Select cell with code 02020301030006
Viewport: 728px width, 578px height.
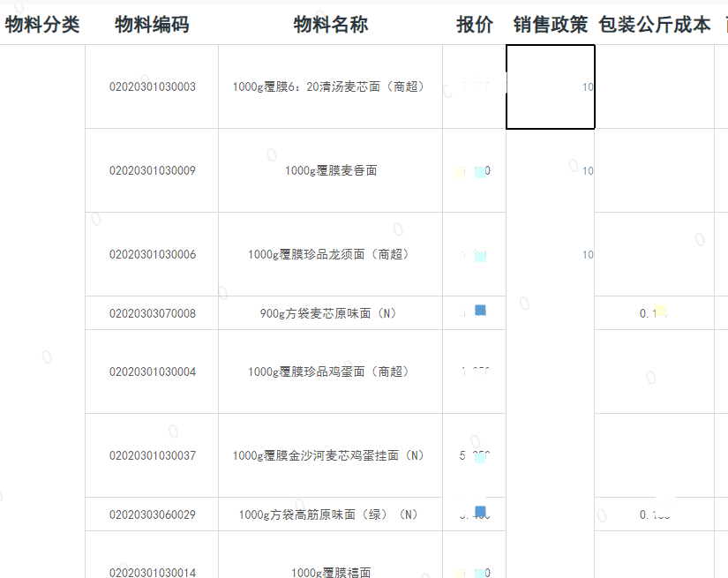coord(152,254)
